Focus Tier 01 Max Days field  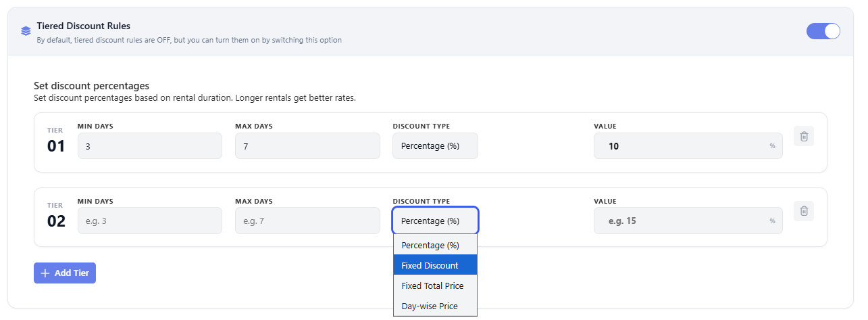tap(307, 146)
